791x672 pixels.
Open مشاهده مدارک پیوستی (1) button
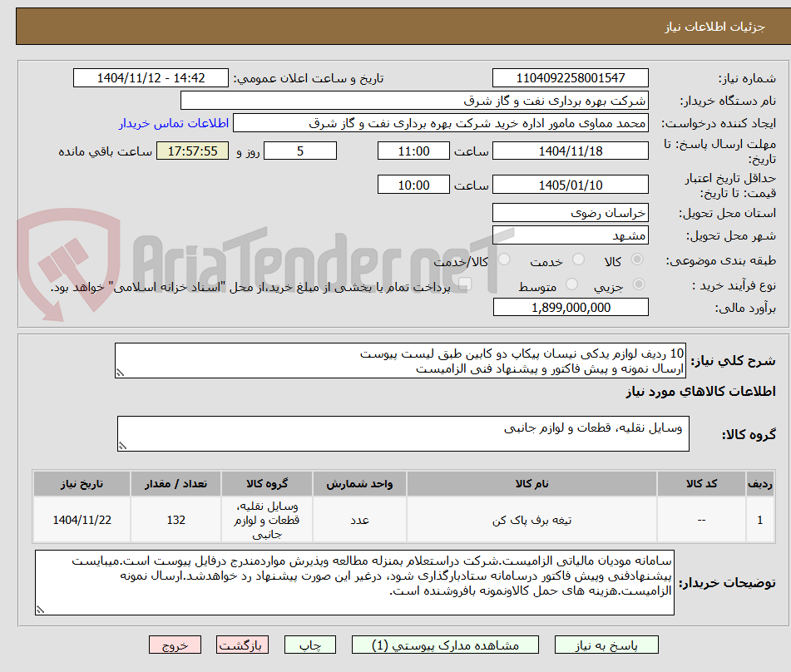[445, 645]
